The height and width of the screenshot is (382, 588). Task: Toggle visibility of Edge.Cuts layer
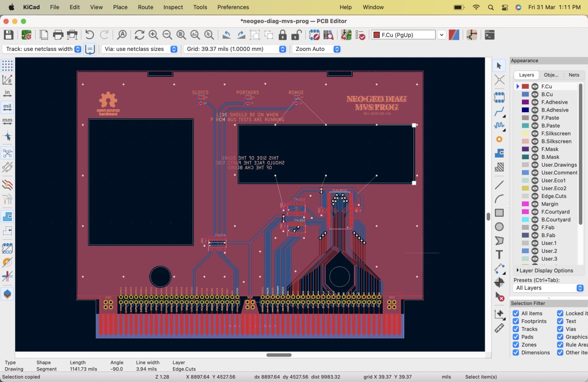pos(535,196)
